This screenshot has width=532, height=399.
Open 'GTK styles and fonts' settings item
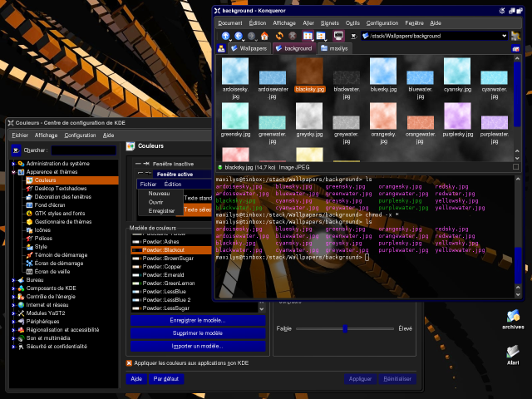pyautogui.click(x=60, y=214)
